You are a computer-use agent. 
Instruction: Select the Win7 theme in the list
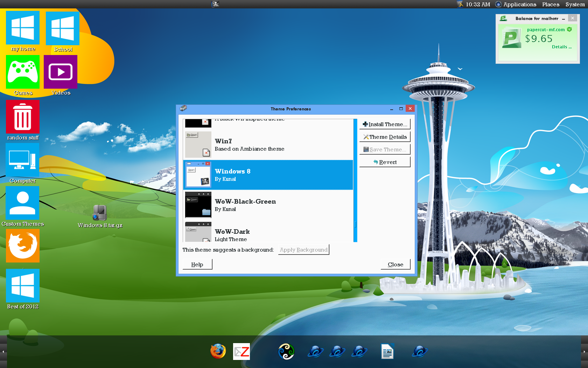click(268, 145)
